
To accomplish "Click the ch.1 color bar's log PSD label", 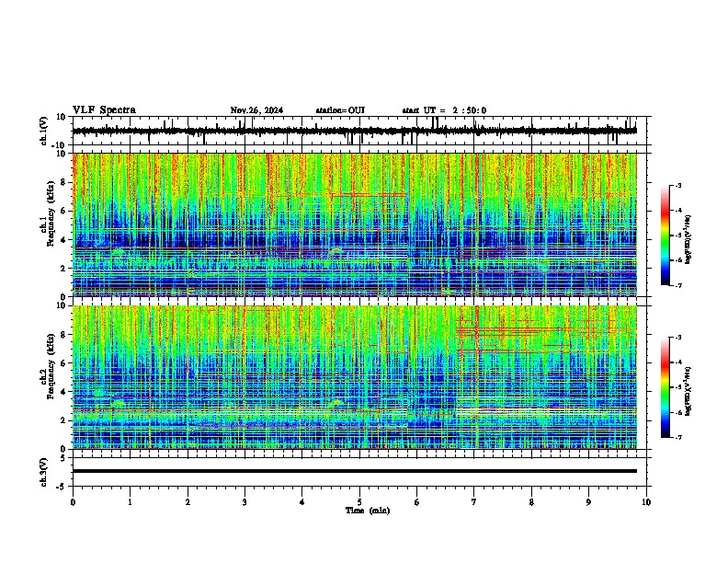I will [x=688, y=239].
